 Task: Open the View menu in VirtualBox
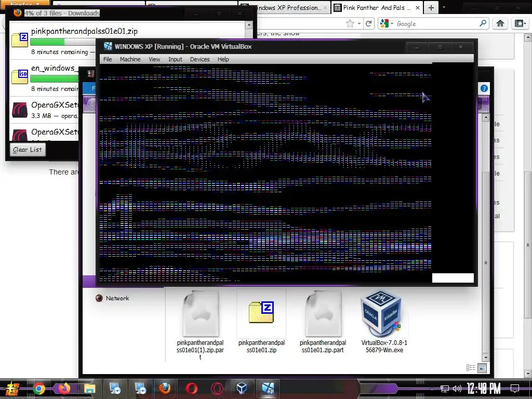(154, 59)
